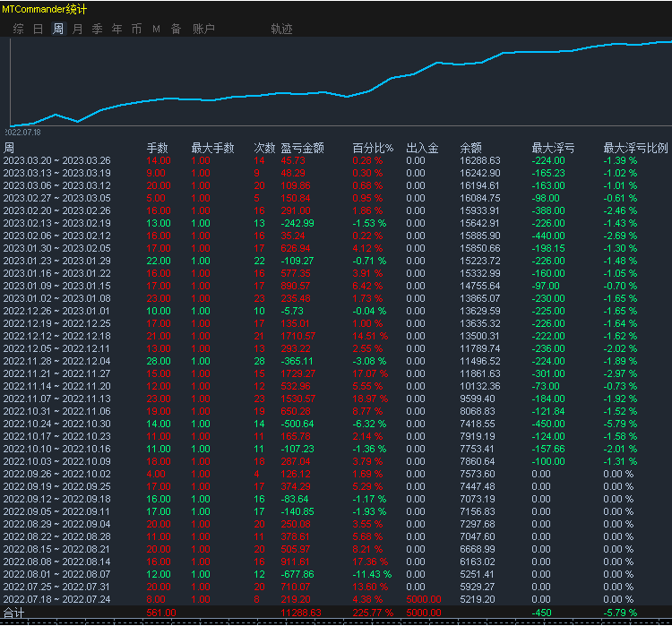Click profit value 1710.57
Image resolution: width=672 pixels, height=626 pixels.
point(297,336)
